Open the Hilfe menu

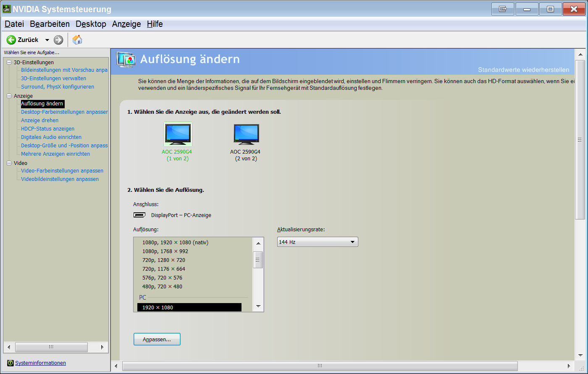(x=155, y=24)
